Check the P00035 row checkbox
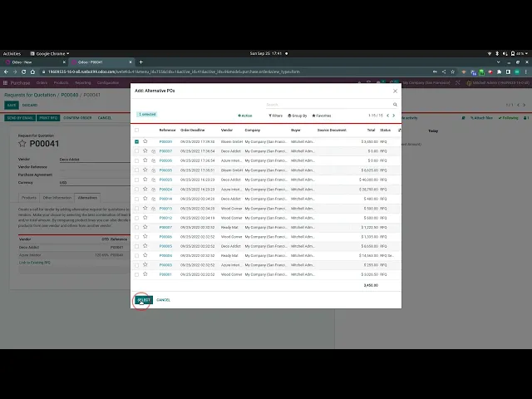This screenshot has width=532, height=399. (x=136, y=170)
